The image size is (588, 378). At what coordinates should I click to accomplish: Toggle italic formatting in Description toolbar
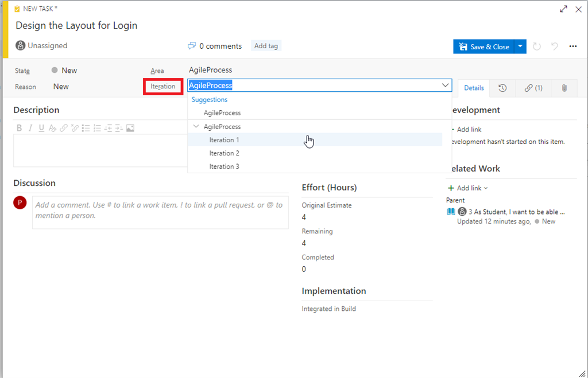(30, 128)
